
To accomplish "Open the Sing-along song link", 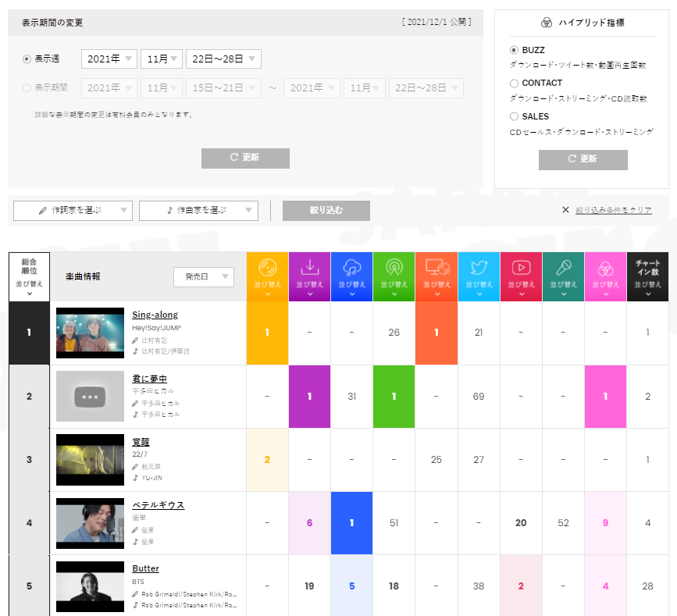I will pos(155,315).
